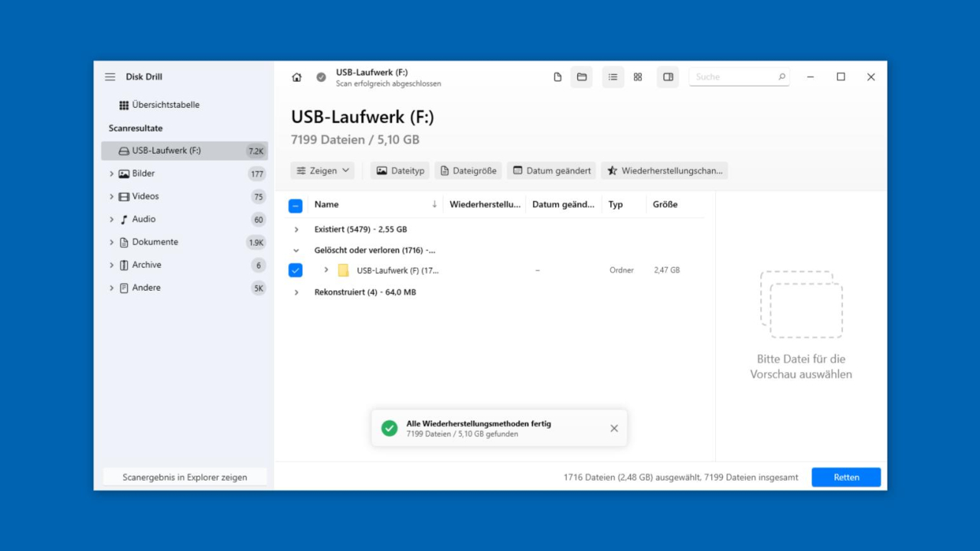Click the 2,47 GB size cell
The image size is (980, 551).
click(x=667, y=270)
